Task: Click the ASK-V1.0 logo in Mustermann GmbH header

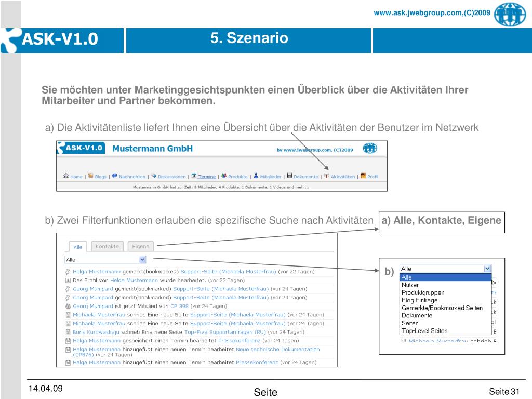Action: click(81, 148)
